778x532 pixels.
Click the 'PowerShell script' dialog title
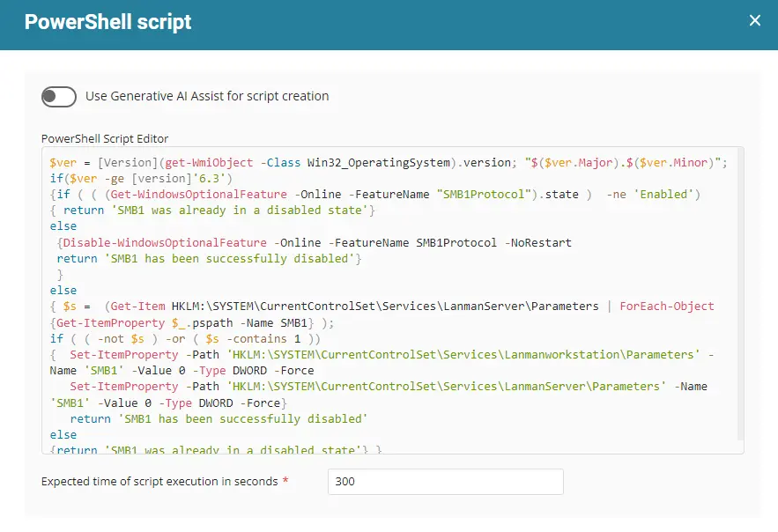pos(107,22)
